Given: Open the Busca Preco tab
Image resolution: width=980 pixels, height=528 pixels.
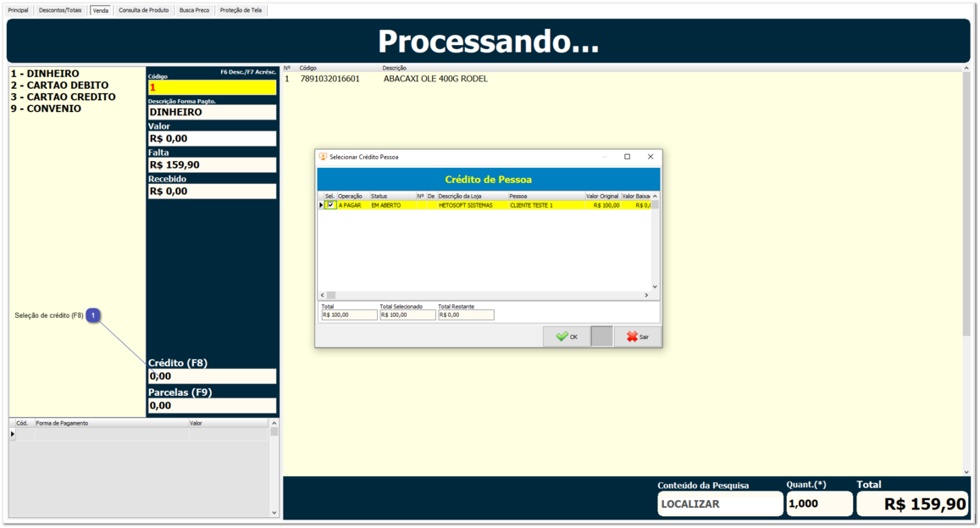Looking at the screenshot, I should click(194, 10).
